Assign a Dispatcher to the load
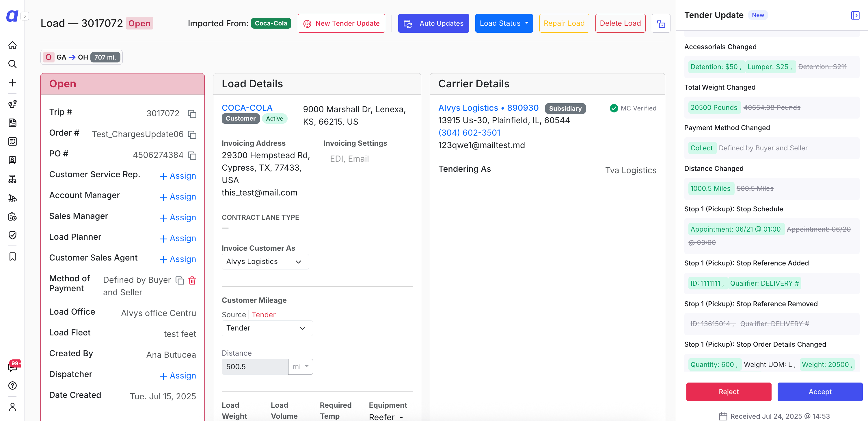Viewport: 868px width, 421px height. pyautogui.click(x=178, y=375)
